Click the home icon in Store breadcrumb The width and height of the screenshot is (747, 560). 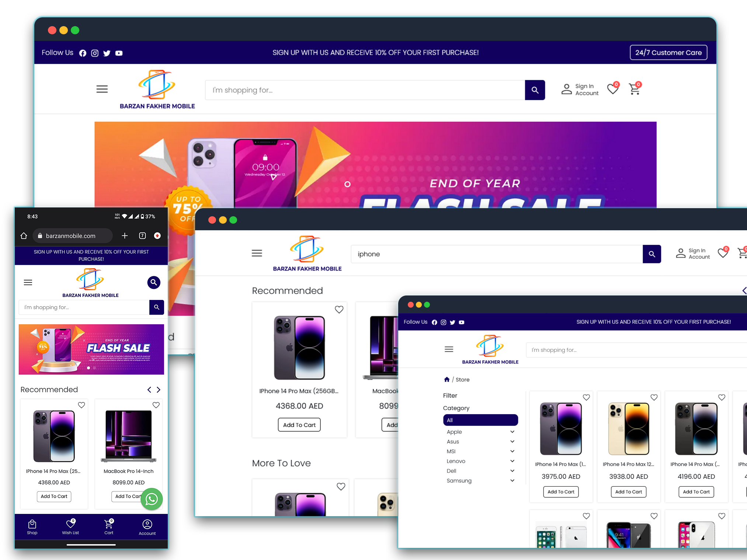[447, 379]
